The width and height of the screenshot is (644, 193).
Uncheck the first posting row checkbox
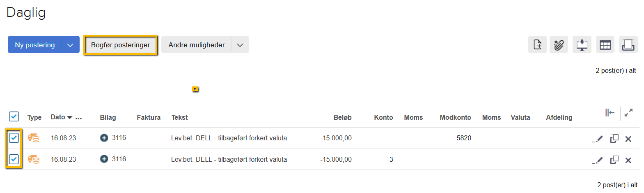(14, 138)
